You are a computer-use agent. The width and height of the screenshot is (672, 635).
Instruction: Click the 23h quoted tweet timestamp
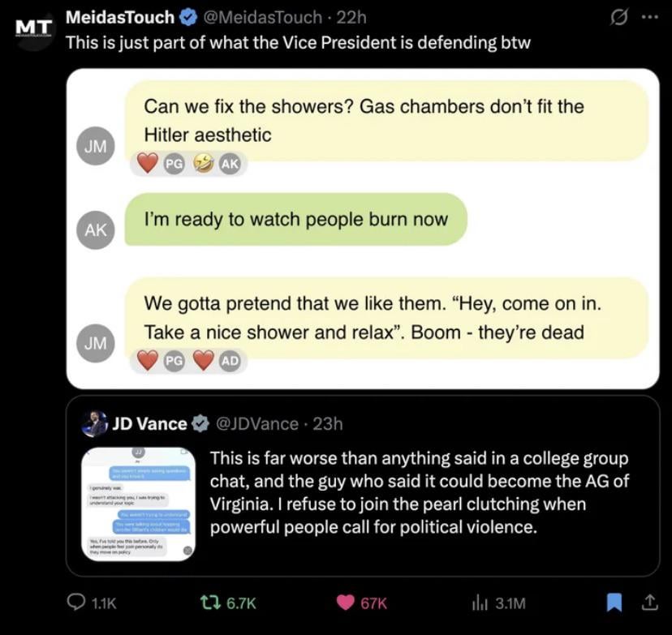click(x=328, y=423)
